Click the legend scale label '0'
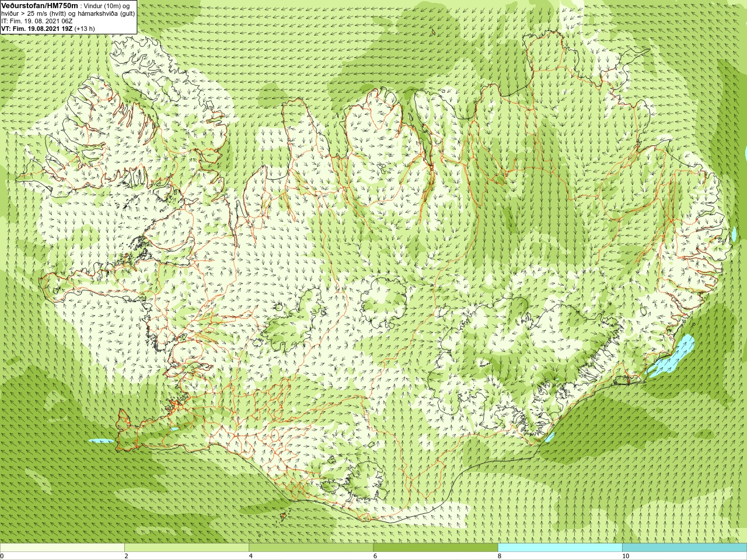Image resolution: width=747 pixels, height=560 pixels. tap(2, 556)
